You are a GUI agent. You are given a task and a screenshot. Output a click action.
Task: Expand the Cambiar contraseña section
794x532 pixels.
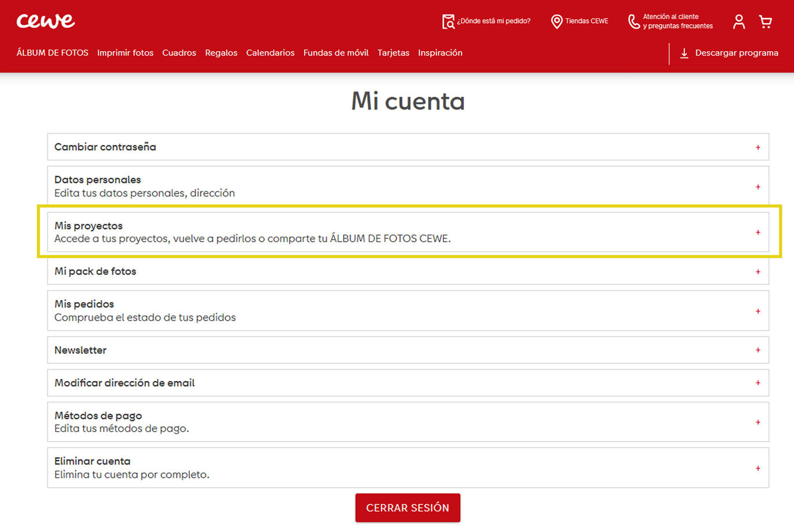[x=758, y=147]
